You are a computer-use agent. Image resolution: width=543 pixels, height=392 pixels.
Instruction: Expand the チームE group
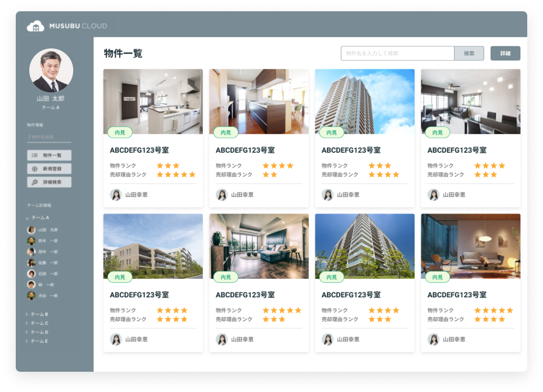tap(27, 341)
